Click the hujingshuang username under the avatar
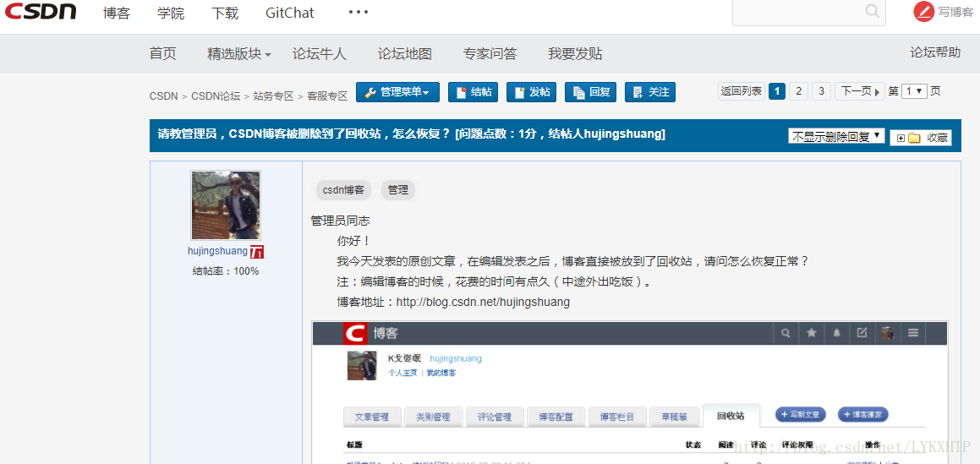This screenshot has width=980, height=464. [x=217, y=251]
